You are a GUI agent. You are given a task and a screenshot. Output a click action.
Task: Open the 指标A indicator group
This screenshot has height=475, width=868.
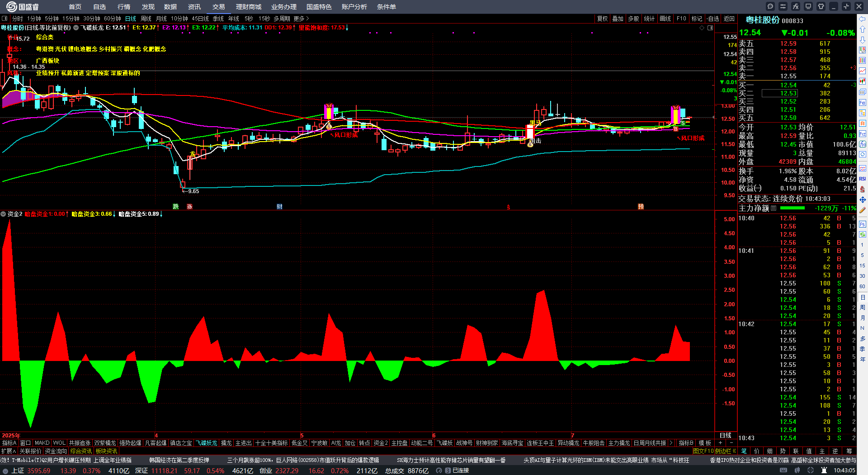click(9, 443)
